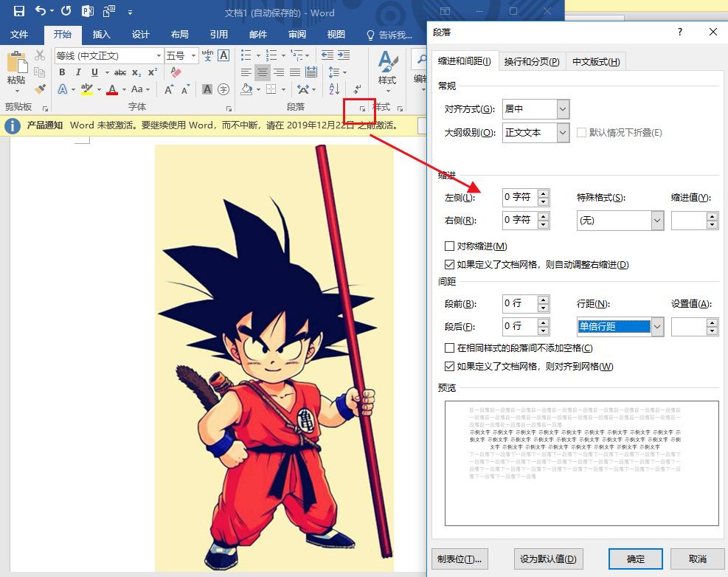
Task: Apply text highlight color
Action: [x=88, y=90]
